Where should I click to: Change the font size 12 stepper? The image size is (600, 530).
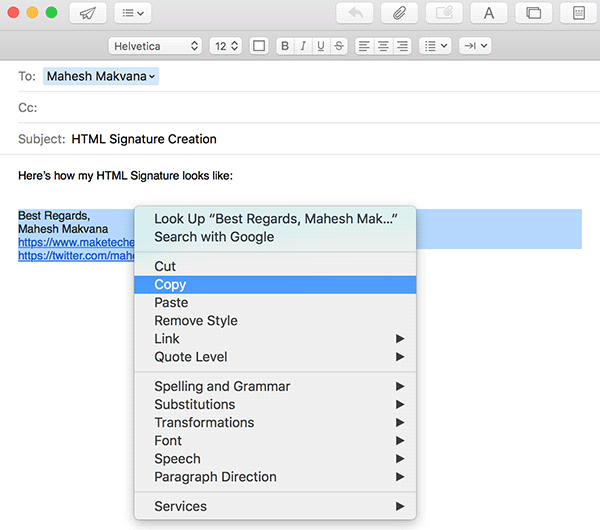[225, 46]
